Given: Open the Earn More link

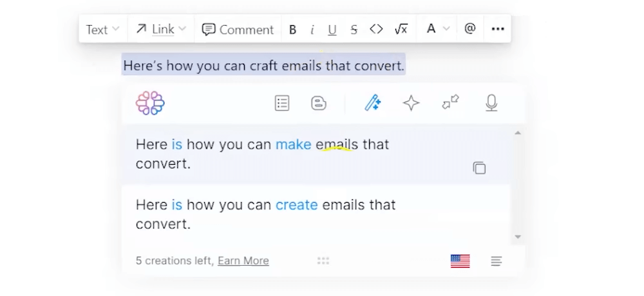Looking at the screenshot, I should point(243,261).
